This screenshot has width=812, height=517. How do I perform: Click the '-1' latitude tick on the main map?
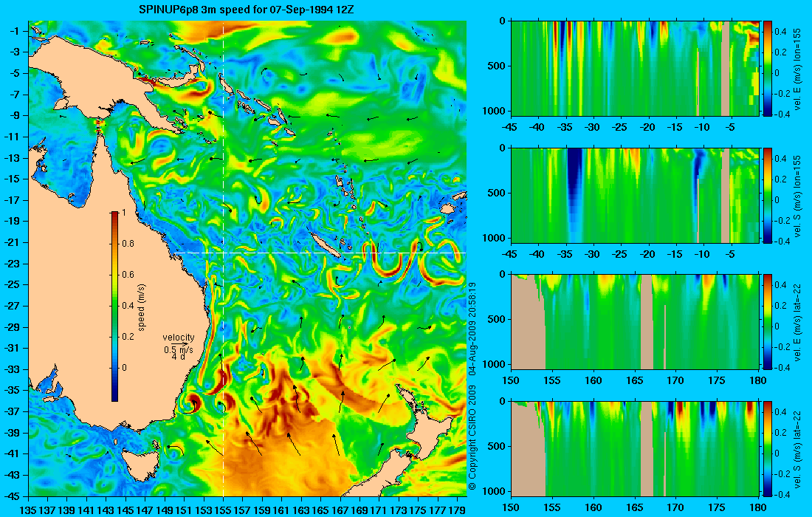15,31
